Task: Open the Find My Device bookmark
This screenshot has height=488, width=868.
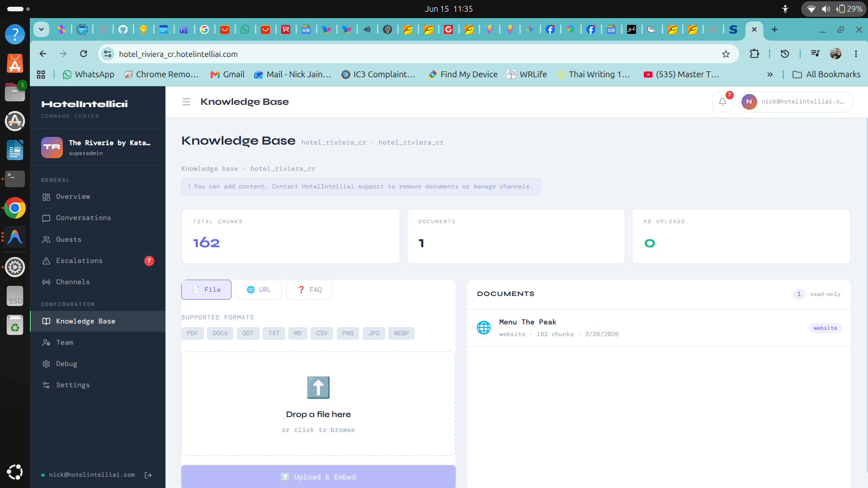Action: click(x=463, y=75)
